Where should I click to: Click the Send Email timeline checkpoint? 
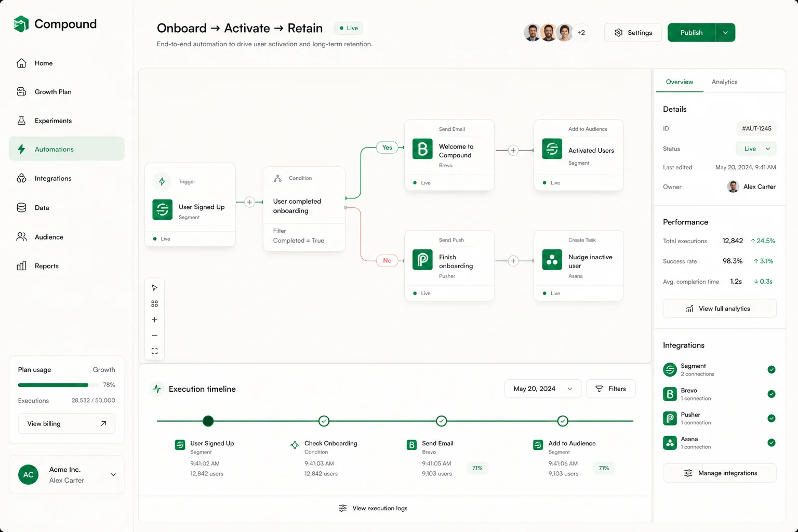pyautogui.click(x=442, y=421)
